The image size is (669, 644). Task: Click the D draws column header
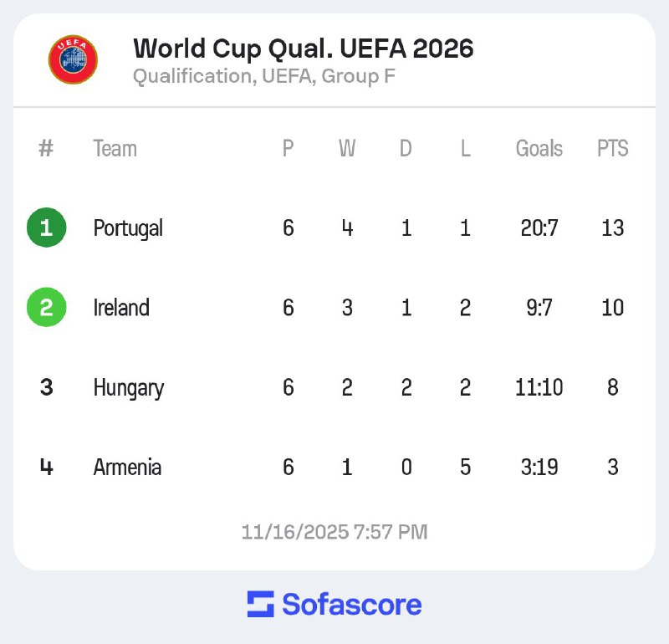[406, 149]
